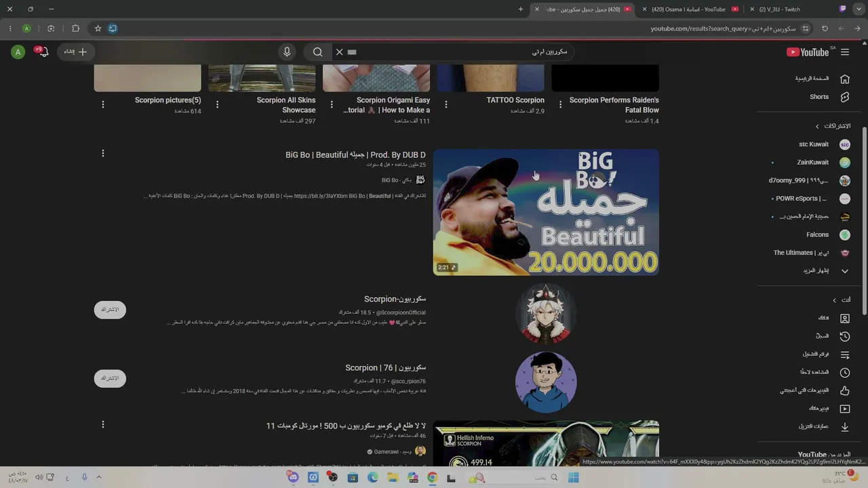Play the BiG Bo Beautiful video thumbnail
The height and width of the screenshot is (488, 868).
point(546,212)
